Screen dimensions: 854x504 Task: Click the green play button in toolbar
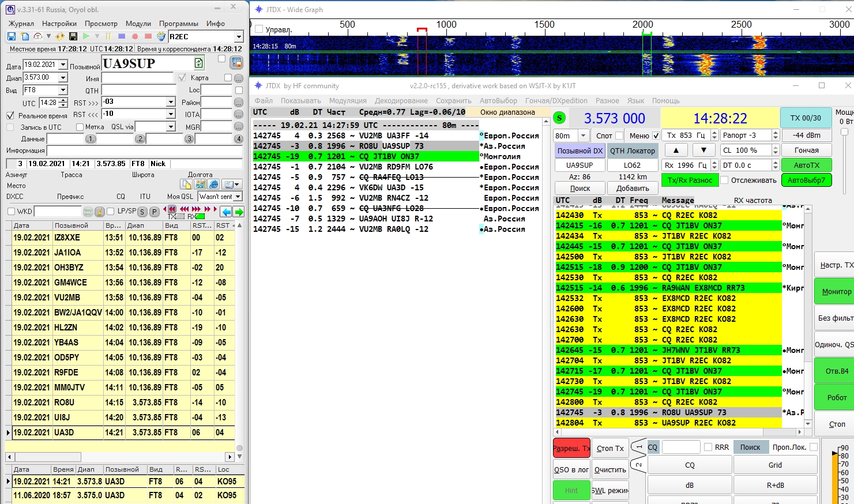86,36
